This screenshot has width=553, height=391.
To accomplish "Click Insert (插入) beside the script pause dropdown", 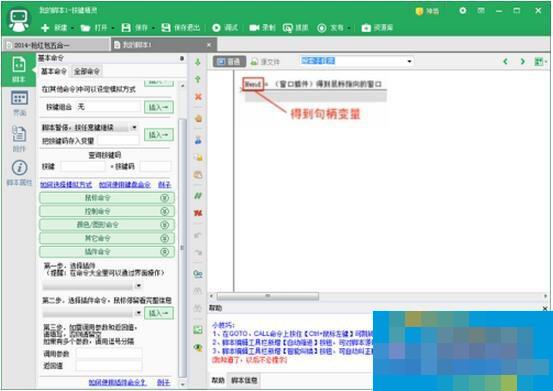I will pos(159,134).
